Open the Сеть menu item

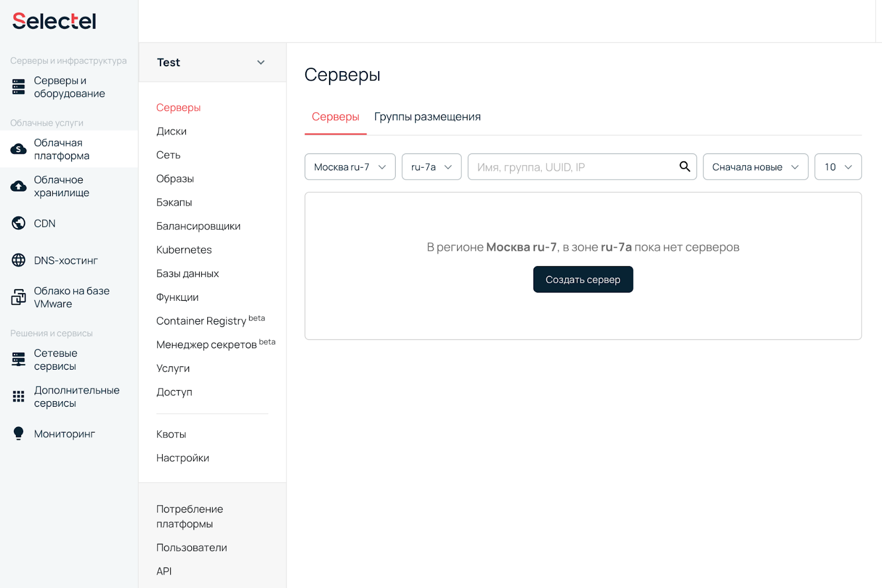(x=168, y=155)
